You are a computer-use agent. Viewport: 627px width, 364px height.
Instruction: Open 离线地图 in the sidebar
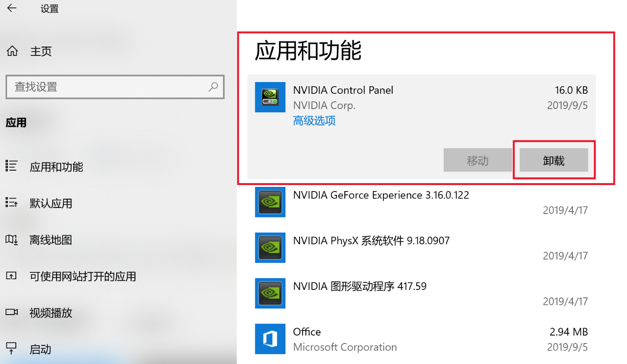click(51, 240)
